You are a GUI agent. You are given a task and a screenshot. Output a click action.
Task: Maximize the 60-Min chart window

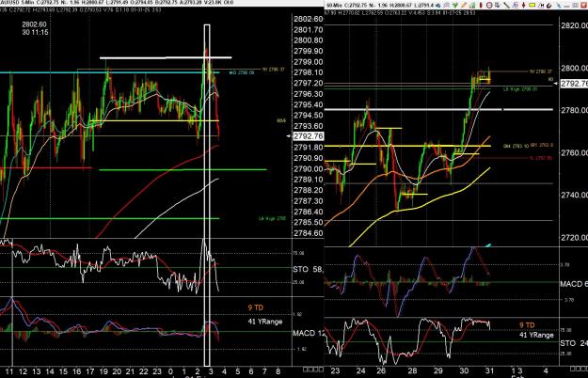[575, 6]
